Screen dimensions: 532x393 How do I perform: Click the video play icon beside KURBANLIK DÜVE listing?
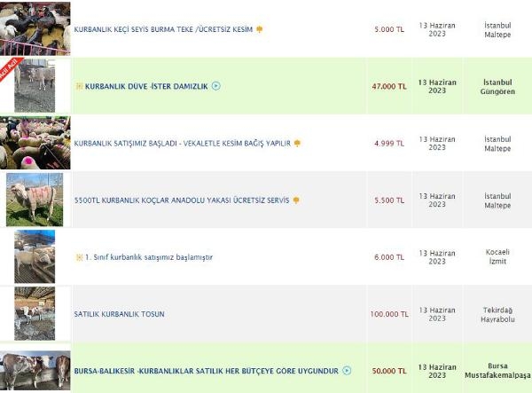[x=216, y=86]
